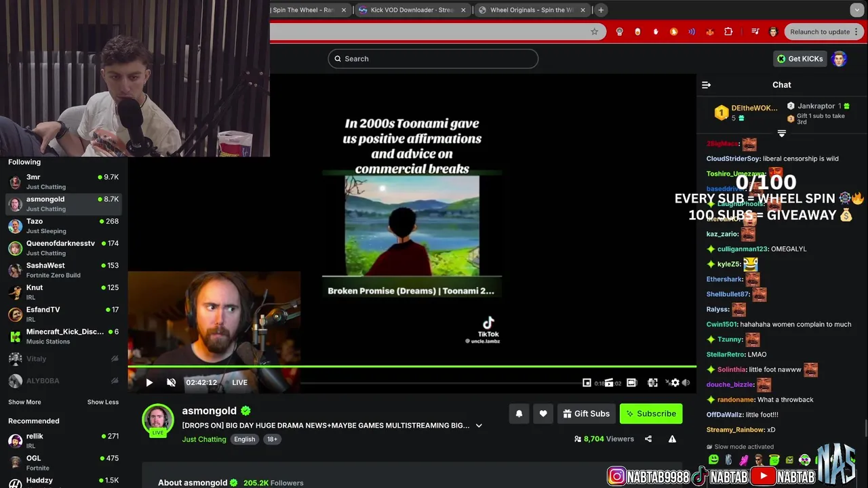Click the pink emote in chat bar
The image size is (868, 488).
[744, 460]
